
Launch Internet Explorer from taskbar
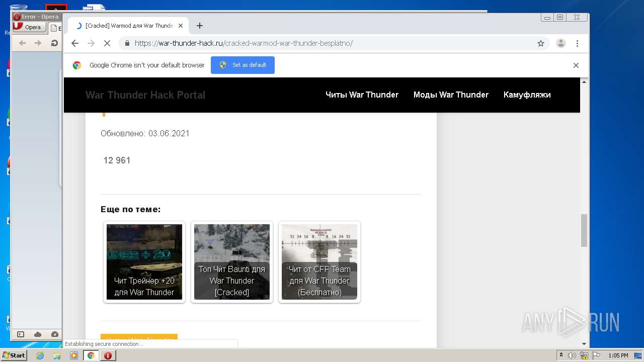(x=40, y=355)
